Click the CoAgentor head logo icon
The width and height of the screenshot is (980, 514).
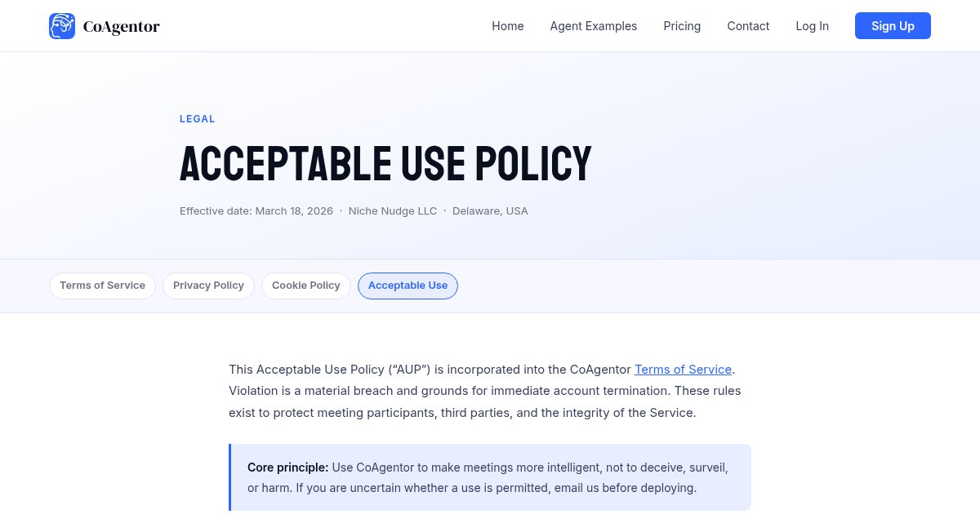62,26
